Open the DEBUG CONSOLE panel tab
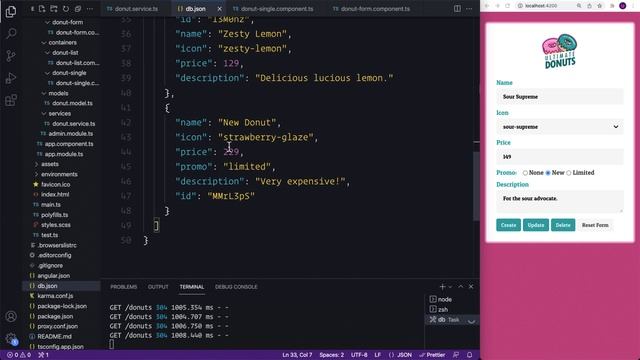 (x=236, y=287)
